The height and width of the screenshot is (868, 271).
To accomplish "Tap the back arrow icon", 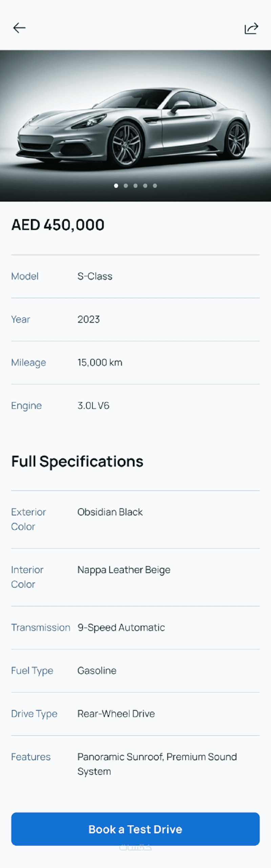I will tap(19, 28).
